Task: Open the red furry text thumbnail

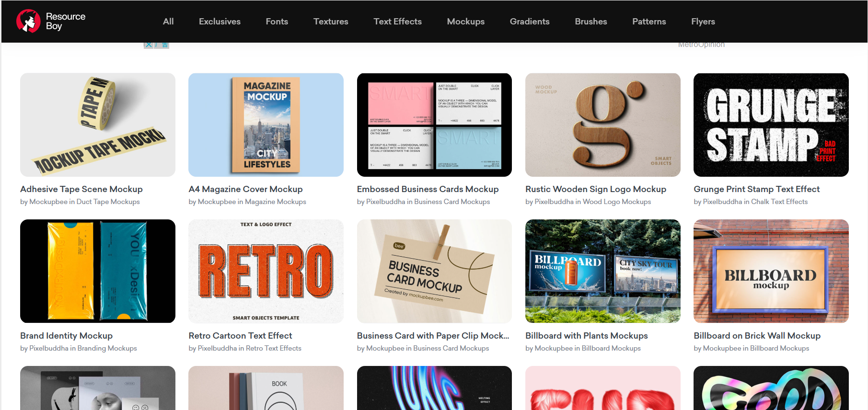Action: pyautogui.click(x=603, y=388)
